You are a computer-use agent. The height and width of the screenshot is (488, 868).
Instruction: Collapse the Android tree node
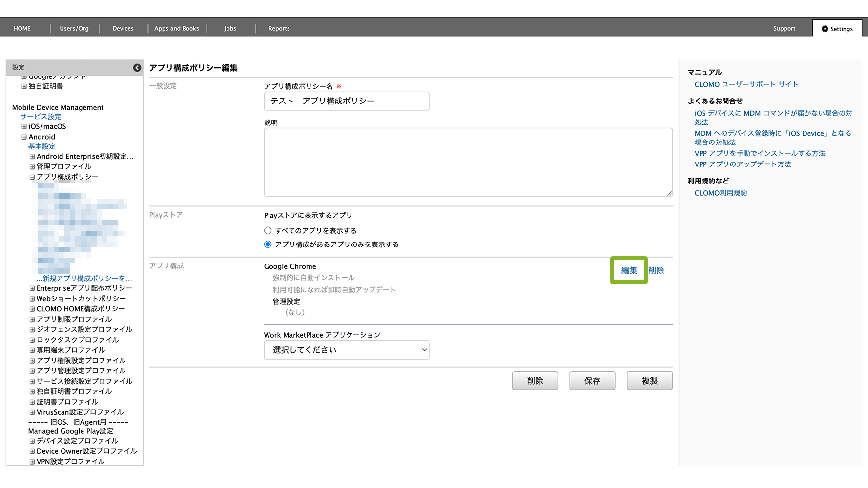tap(24, 137)
